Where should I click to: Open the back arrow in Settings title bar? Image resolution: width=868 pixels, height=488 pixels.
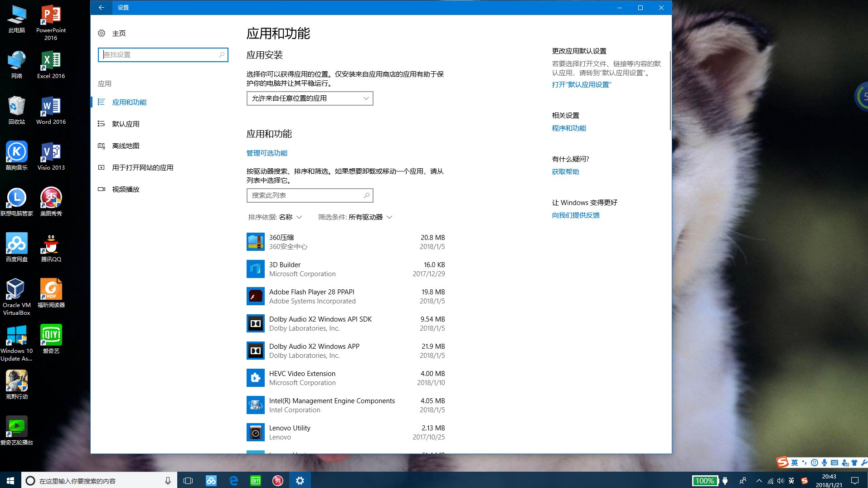click(101, 8)
